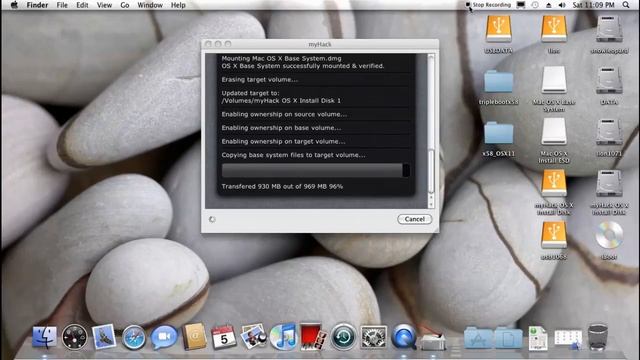
Task: Click the scroll arrows under the myHack scrollbar
Action: pos(431,201)
